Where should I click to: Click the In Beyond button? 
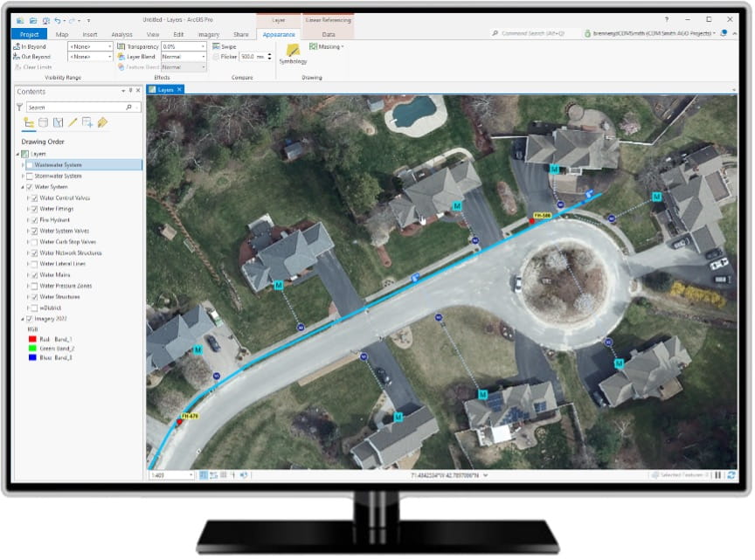pyautogui.click(x=31, y=46)
